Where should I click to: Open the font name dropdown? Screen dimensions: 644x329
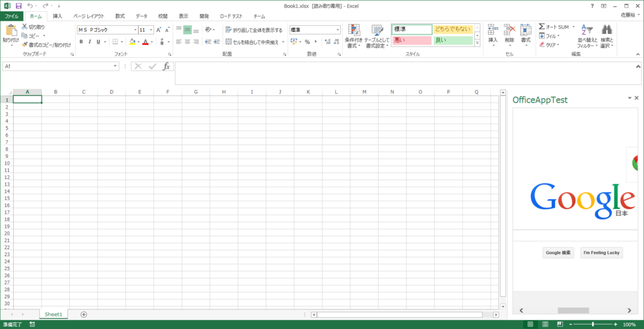pyautogui.click(x=136, y=30)
